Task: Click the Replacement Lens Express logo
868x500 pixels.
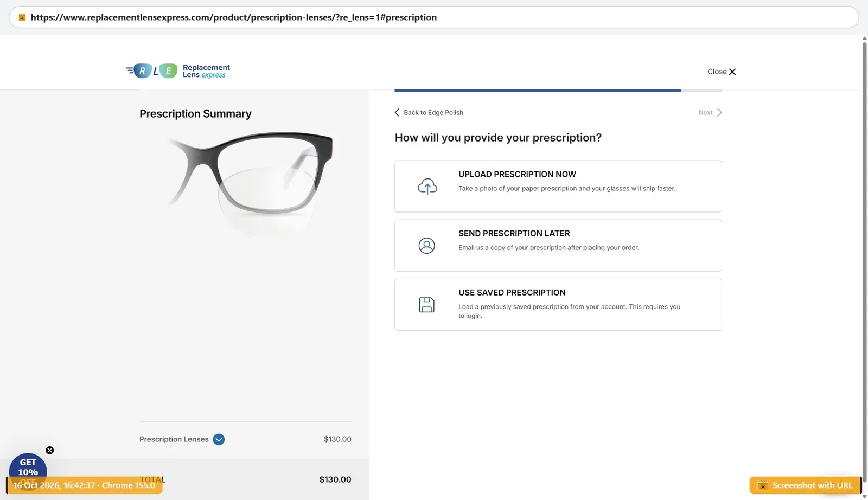Action: [x=178, y=71]
